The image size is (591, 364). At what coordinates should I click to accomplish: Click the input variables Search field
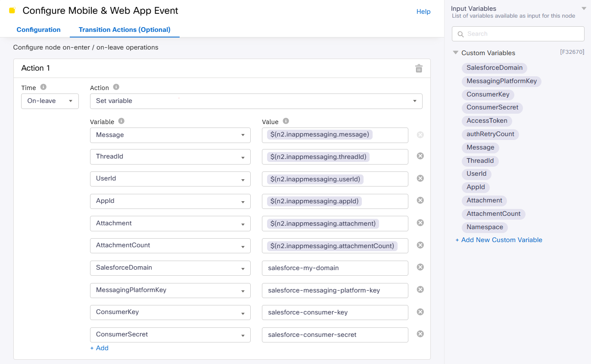coord(518,34)
